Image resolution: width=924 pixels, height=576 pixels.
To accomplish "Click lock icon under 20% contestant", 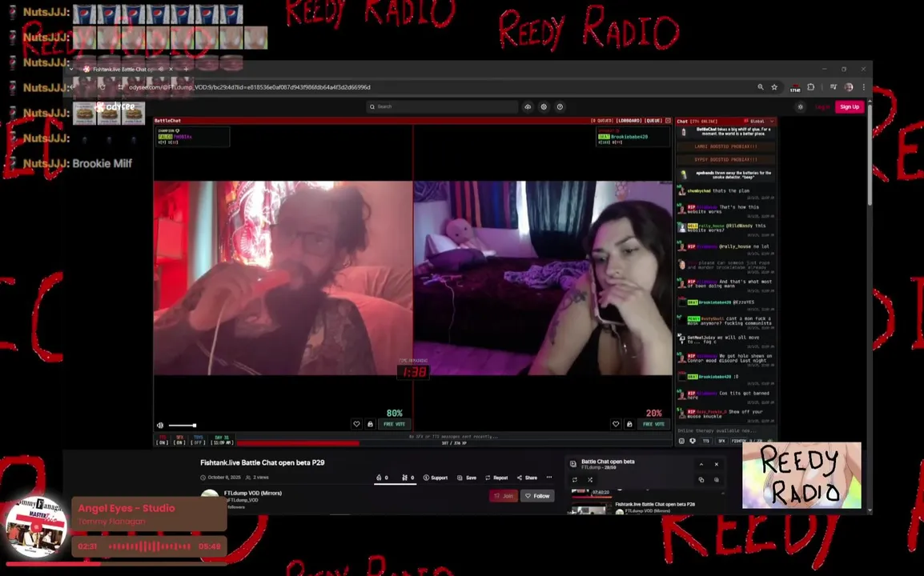I will [629, 424].
